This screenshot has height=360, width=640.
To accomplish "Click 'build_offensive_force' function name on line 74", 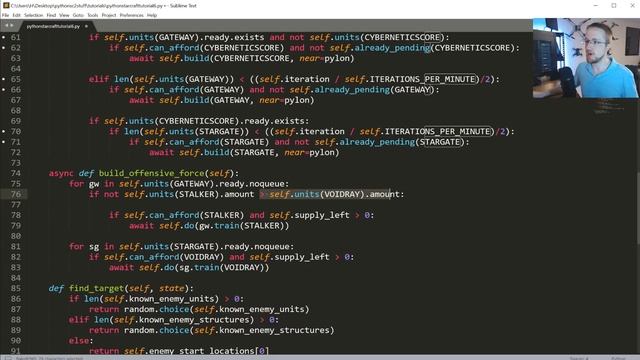I will tap(151, 173).
